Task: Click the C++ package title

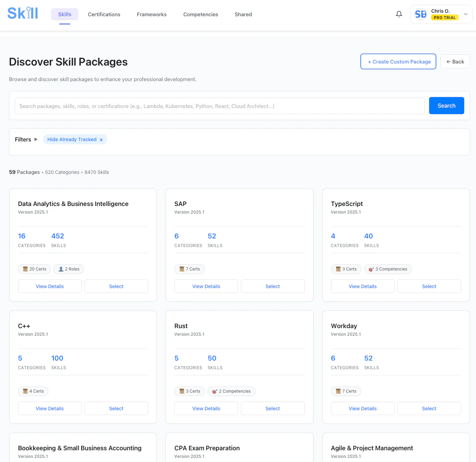Action: (x=24, y=326)
